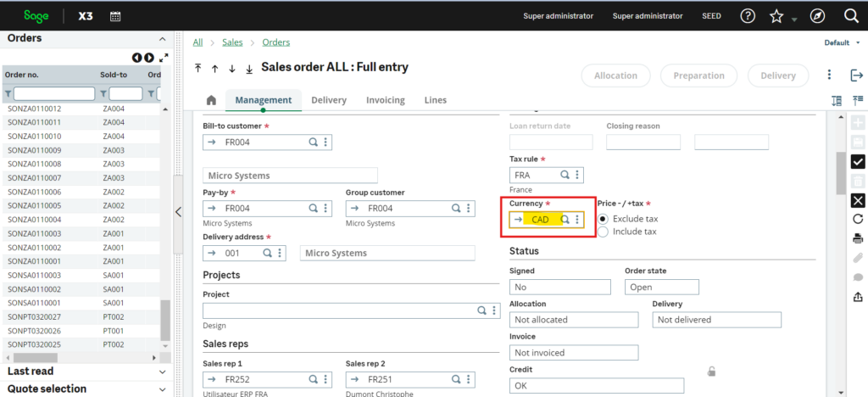Viewport: 868px width, 397px height.
Task: Click the exit page icon near Delivery button
Action: [856, 75]
